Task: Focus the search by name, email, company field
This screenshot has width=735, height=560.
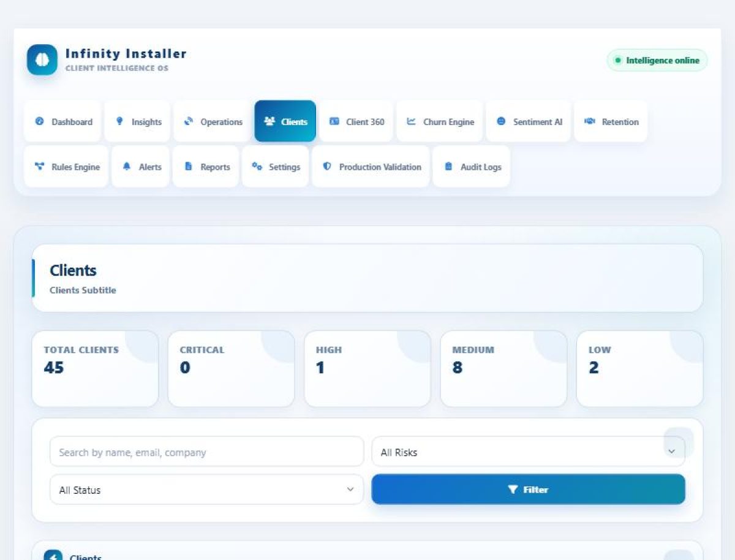Action: coord(206,452)
